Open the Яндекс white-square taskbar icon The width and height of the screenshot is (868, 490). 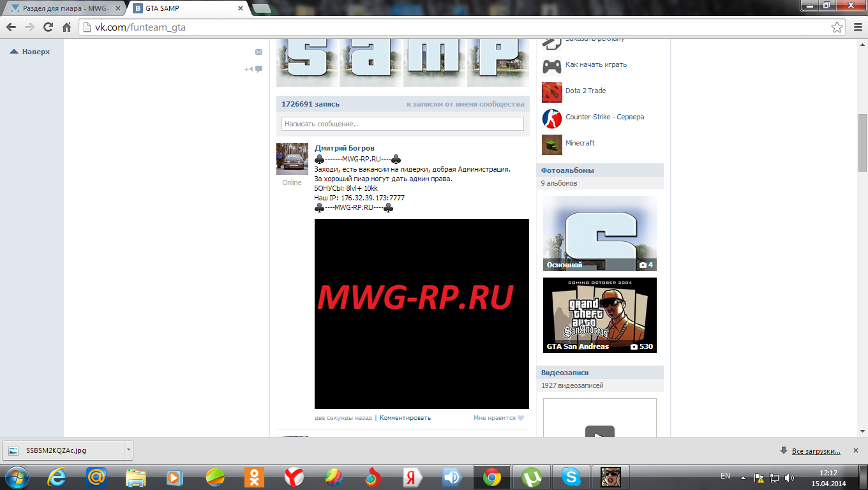coord(412,477)
